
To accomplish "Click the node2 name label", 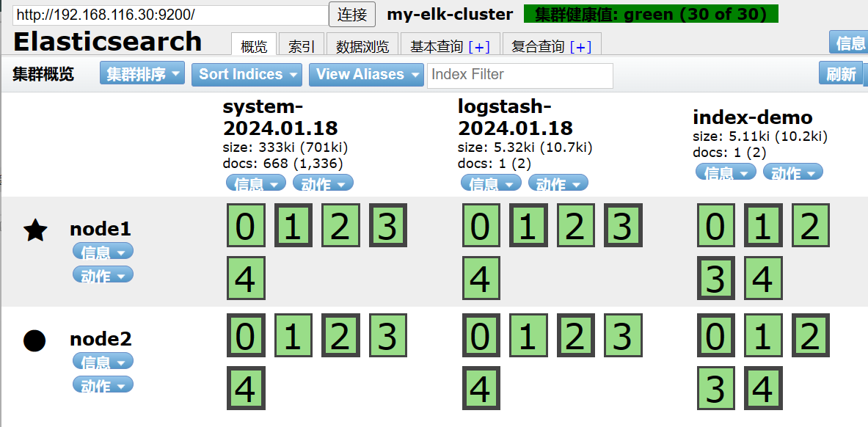I will 101,339.
